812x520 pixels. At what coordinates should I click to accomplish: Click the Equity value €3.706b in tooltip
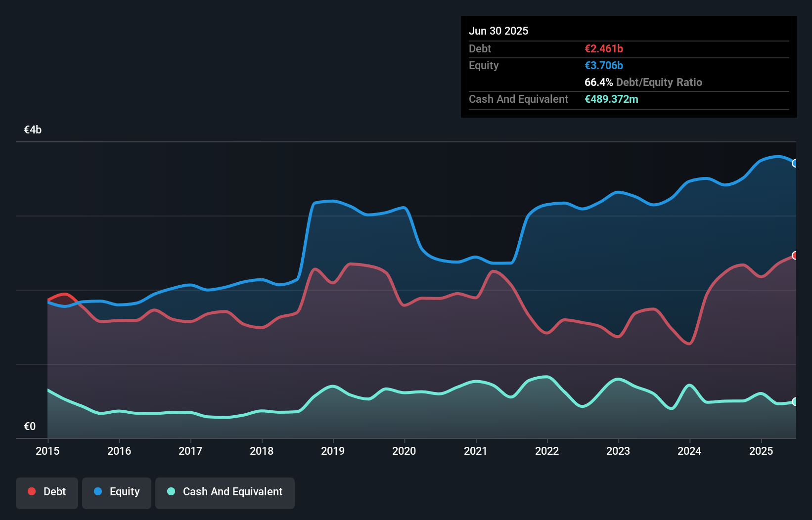604,66
